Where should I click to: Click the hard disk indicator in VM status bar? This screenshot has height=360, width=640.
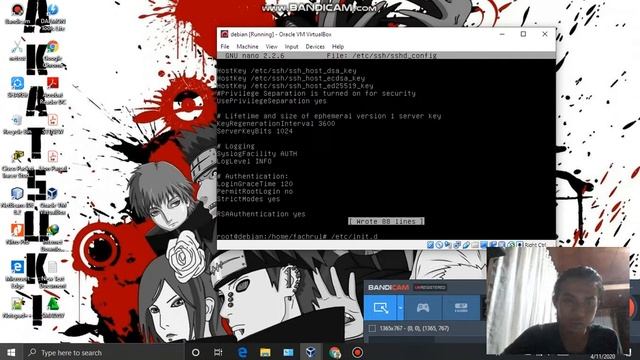(430, 245)
